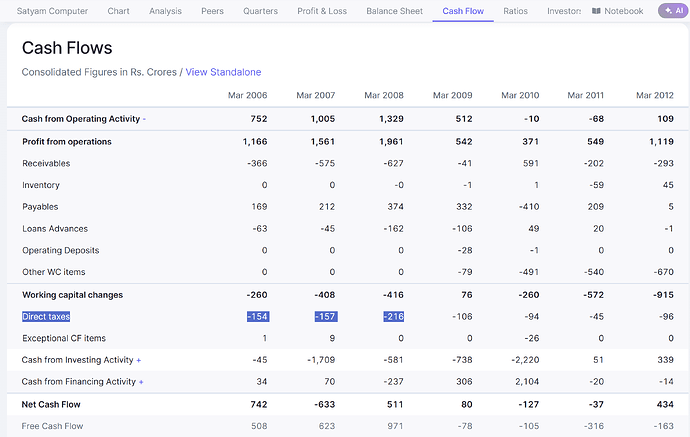Click the Exceptional CF items row label
The height and width of the screenshot is (437, 690).
click(64, 338)
